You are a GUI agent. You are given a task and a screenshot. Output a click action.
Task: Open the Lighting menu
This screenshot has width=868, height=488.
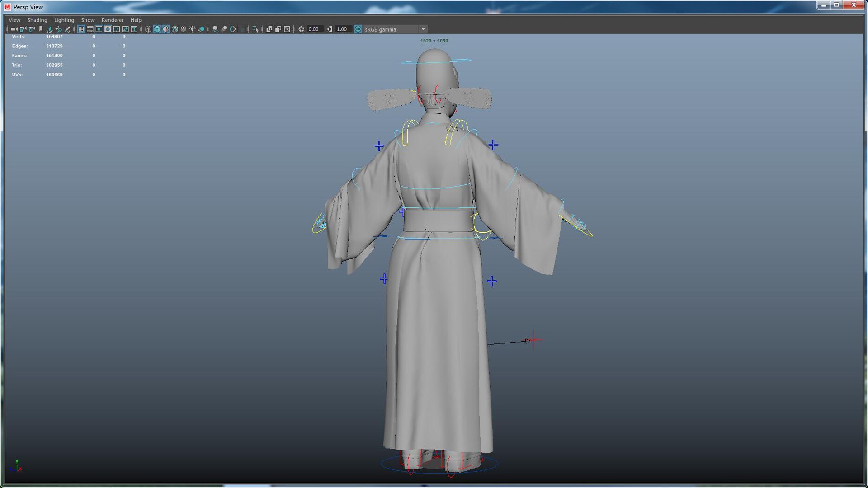click(64, 20)
